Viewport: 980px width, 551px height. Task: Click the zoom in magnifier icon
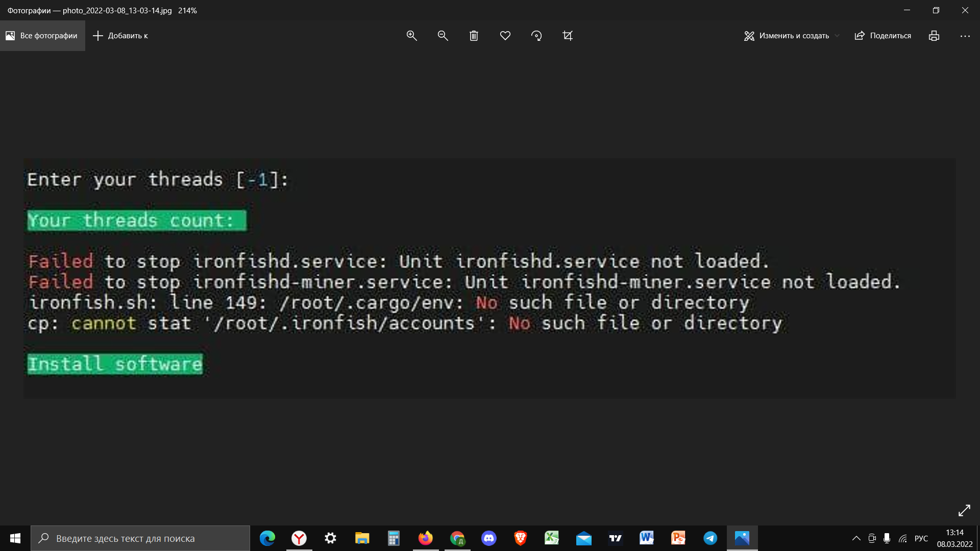point(411,36)
